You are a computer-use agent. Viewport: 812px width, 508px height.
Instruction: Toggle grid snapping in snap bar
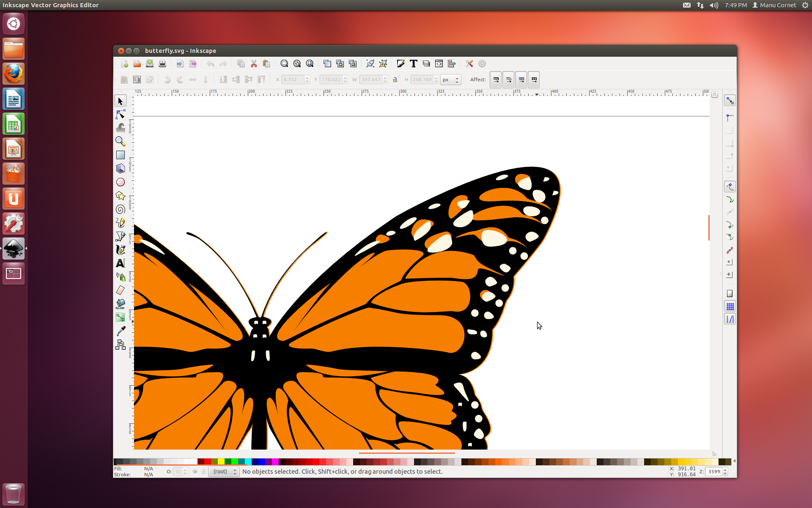pos(730,306)
